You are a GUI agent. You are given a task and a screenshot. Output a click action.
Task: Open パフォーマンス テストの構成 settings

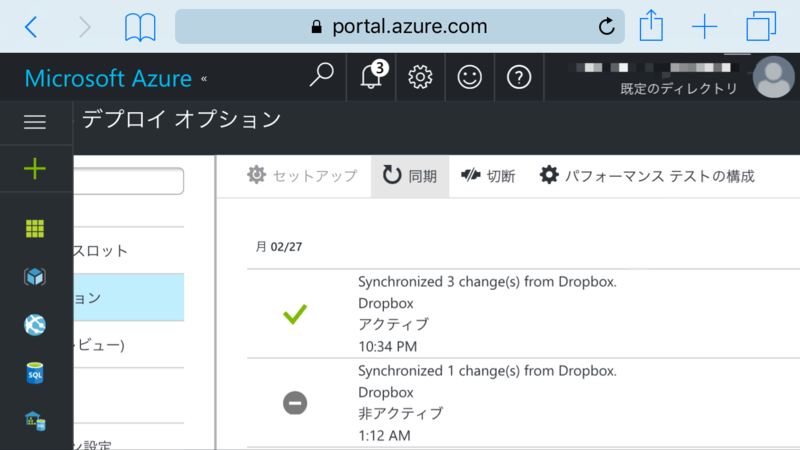647,176
